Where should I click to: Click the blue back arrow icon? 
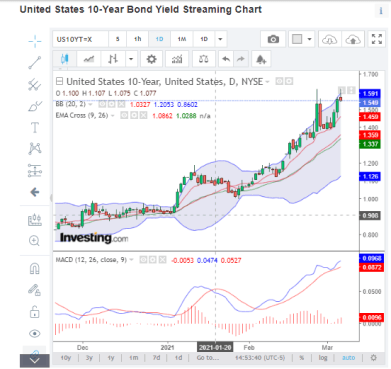pyautogui.click(x=35, y=192)
